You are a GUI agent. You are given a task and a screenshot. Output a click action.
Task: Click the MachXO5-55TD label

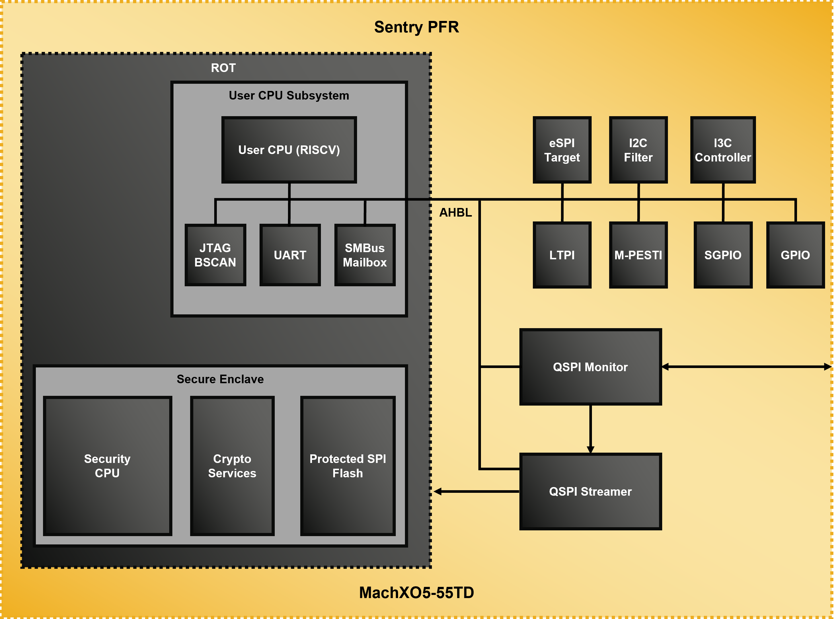(416, 592)
